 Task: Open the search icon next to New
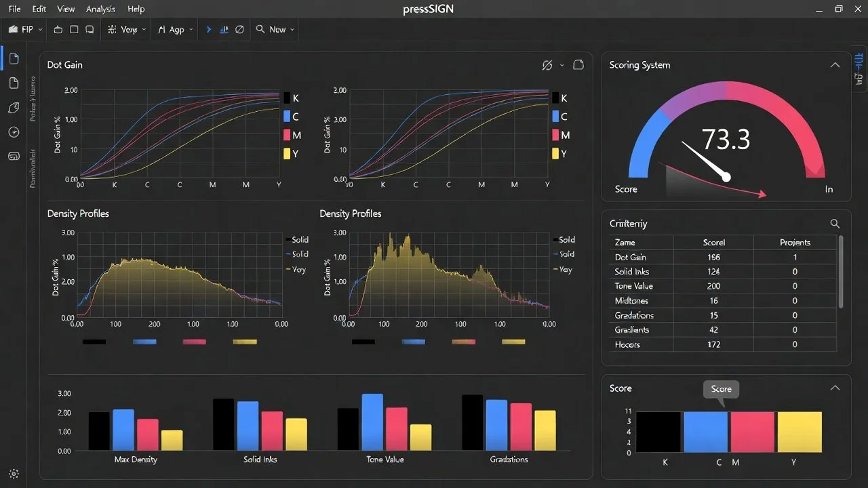(260, 29)
